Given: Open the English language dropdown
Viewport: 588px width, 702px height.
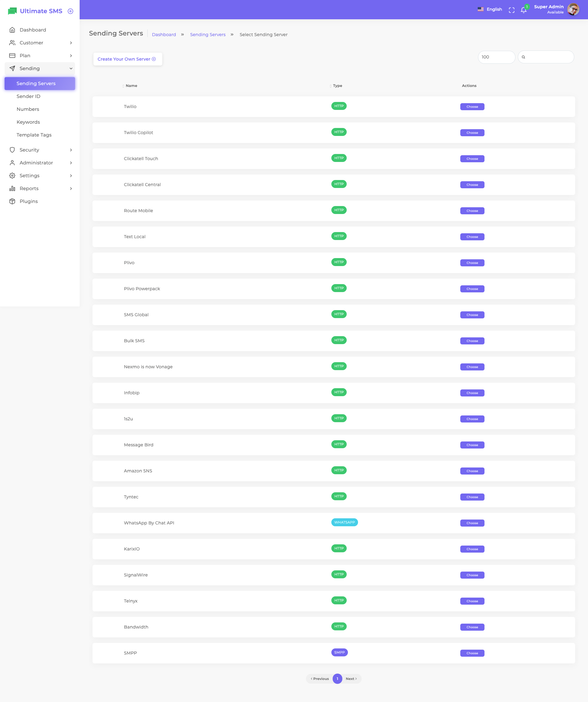Looking at the screenshot, I should click(x=490, y=9).
